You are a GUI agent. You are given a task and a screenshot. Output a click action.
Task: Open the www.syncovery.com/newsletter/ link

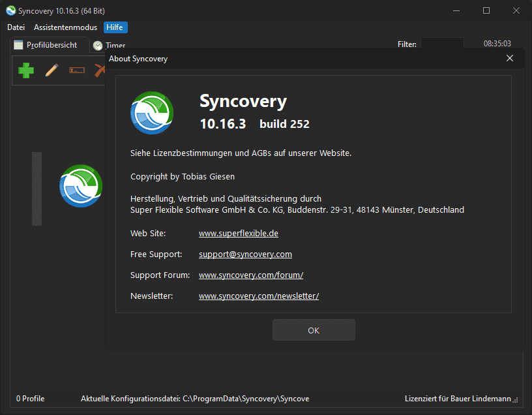point(259,296)
